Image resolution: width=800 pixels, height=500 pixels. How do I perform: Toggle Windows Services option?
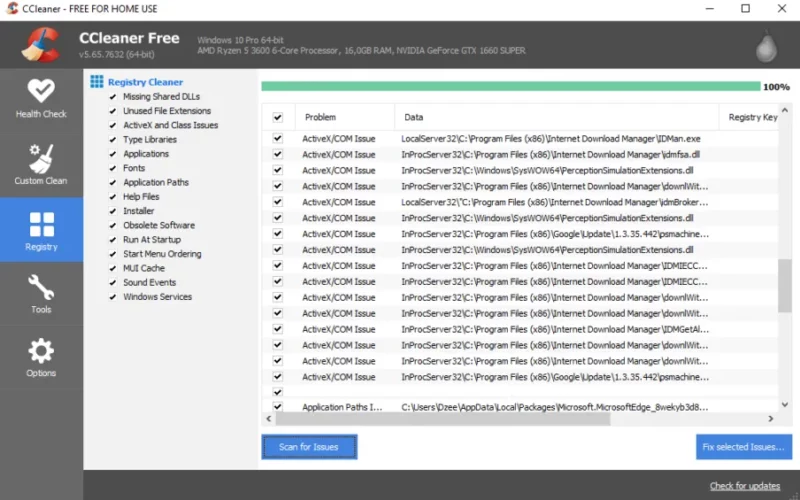[113, 297]
